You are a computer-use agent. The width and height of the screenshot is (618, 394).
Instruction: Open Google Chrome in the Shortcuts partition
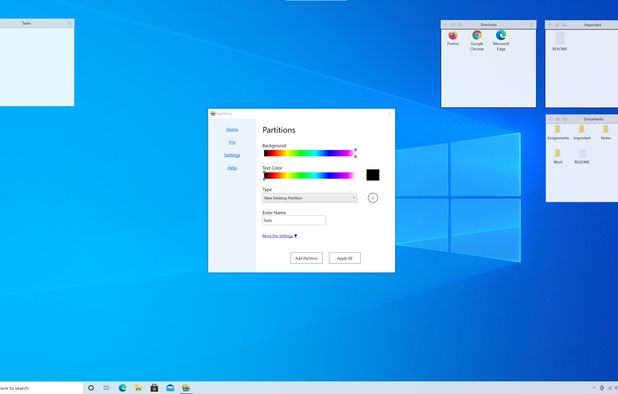coord(477,41)
